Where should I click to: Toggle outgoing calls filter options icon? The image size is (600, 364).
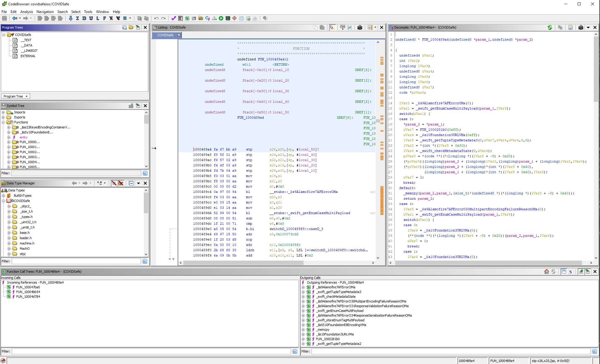(594, 351)
